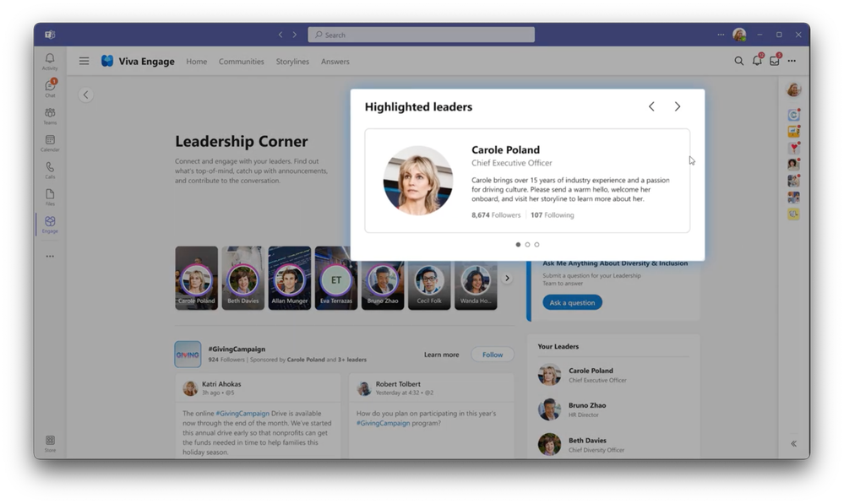844x504 pixels.
Task: Open Robert Tolbert's post author name
Action: pos(398,384)
